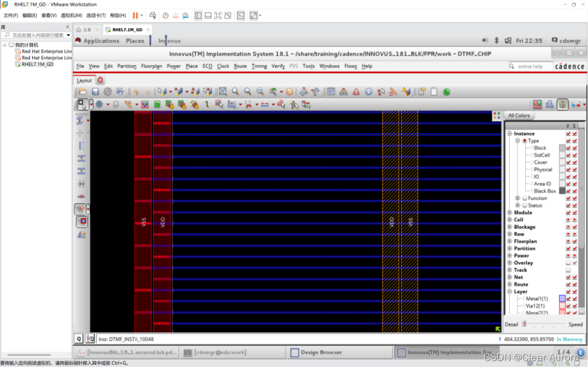588x367 pixels.
Task: Open the Route menu
Action: [240, 66]
